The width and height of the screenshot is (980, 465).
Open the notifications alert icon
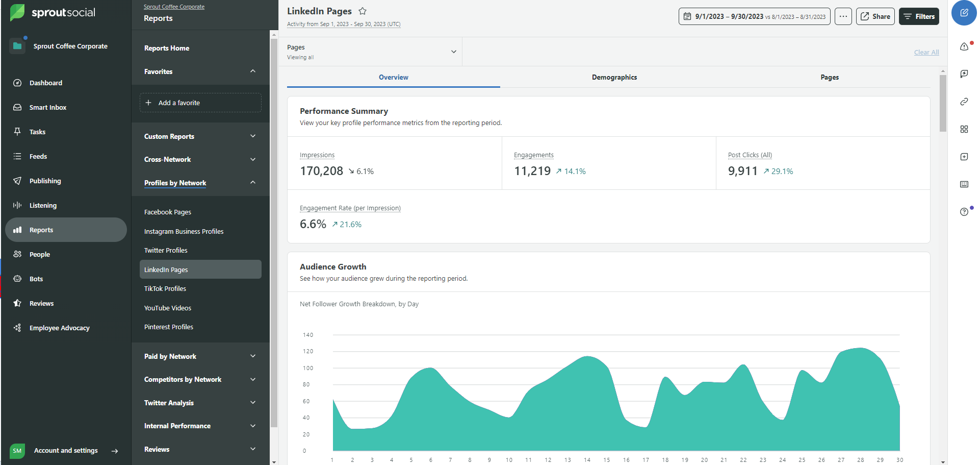pos(964,46)
